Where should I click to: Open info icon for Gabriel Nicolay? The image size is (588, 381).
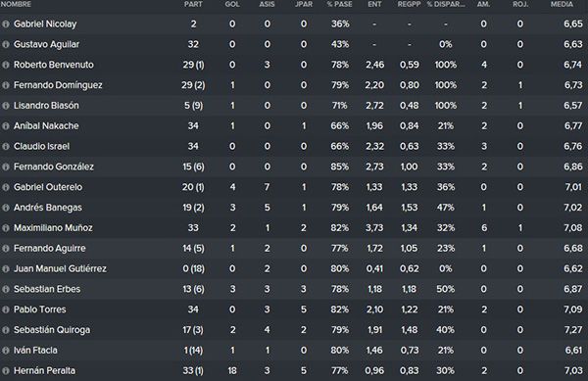(x=6, y=24)
